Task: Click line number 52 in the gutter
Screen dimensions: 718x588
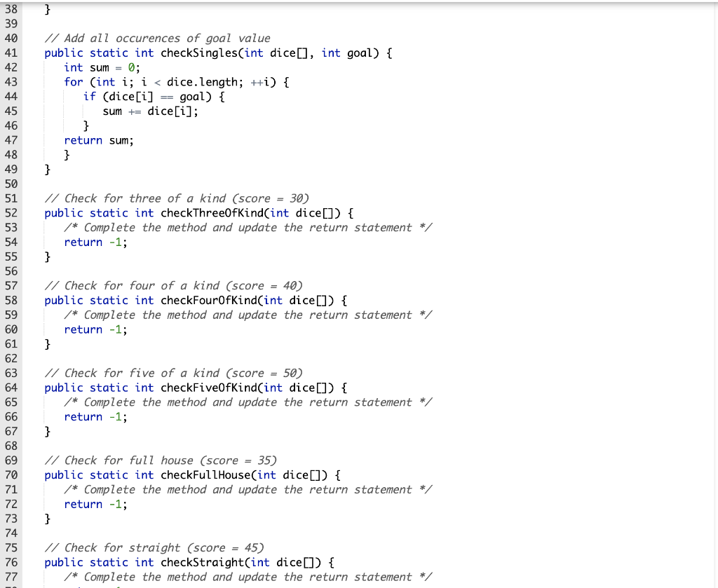Action: (11, 213)
